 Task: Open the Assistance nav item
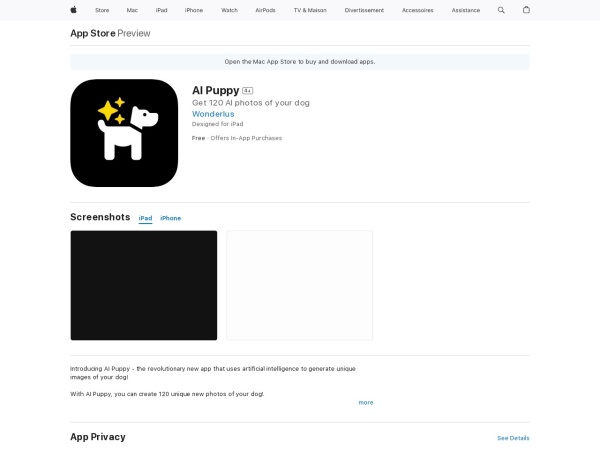(x=465, y=10)
